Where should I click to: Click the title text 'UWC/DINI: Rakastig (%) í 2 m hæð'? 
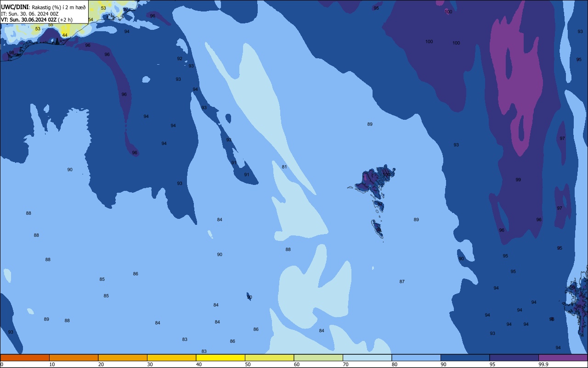point(43,7)
